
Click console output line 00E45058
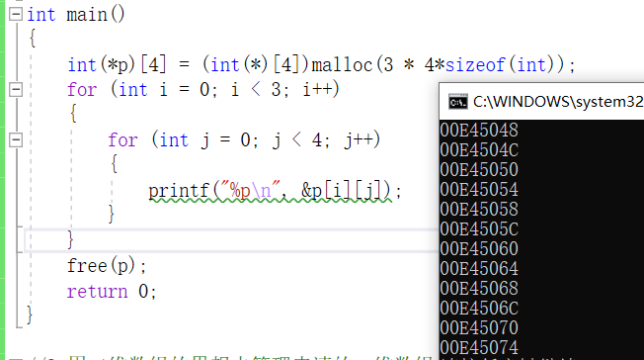pyautogui.click(x=479, y=209)
